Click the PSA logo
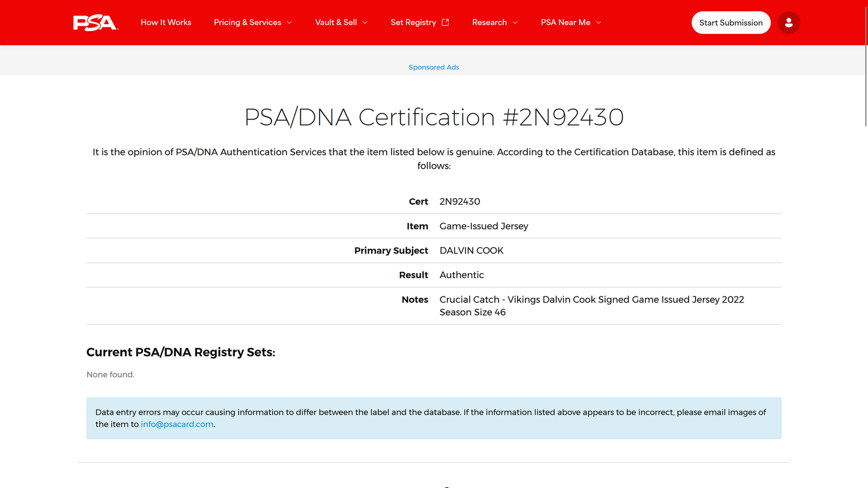Screen dimensions: 868x488 tap(96, 23)
